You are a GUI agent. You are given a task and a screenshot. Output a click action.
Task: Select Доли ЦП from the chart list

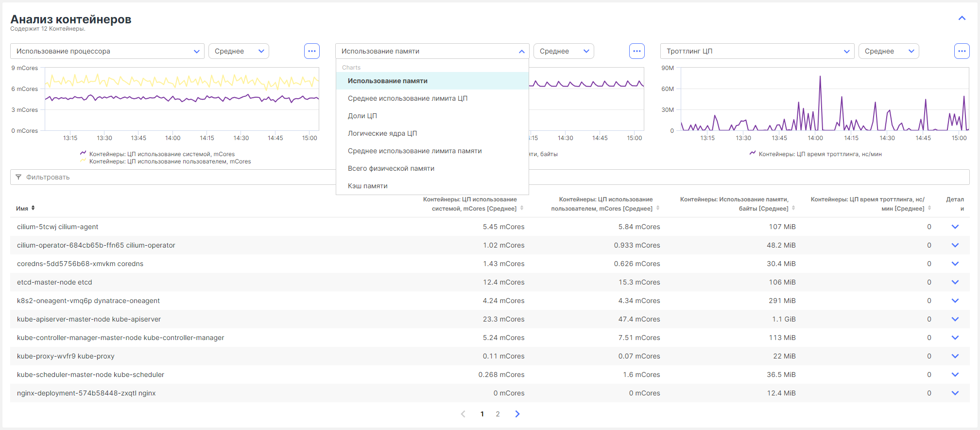[362, 116]
